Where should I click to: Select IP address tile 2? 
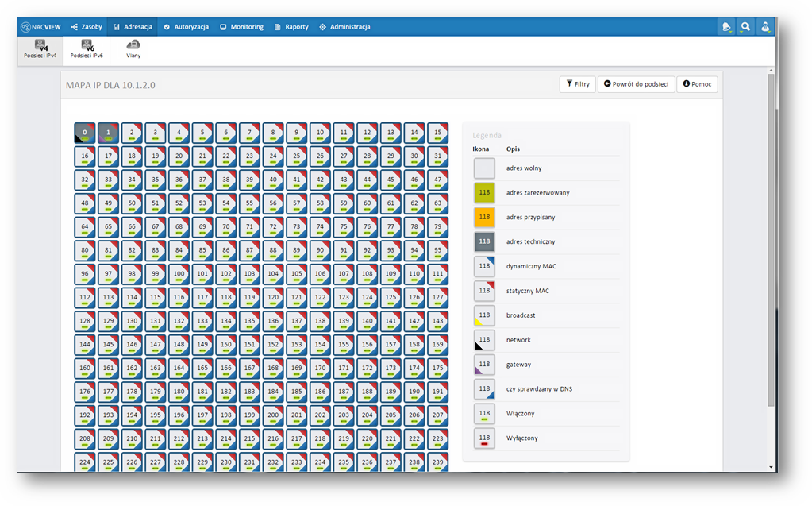click(x=132, y=133)
